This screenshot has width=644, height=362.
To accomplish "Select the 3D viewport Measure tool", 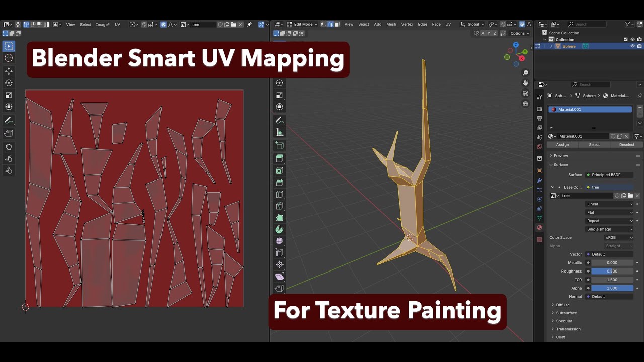I will [x=280, y=132].
